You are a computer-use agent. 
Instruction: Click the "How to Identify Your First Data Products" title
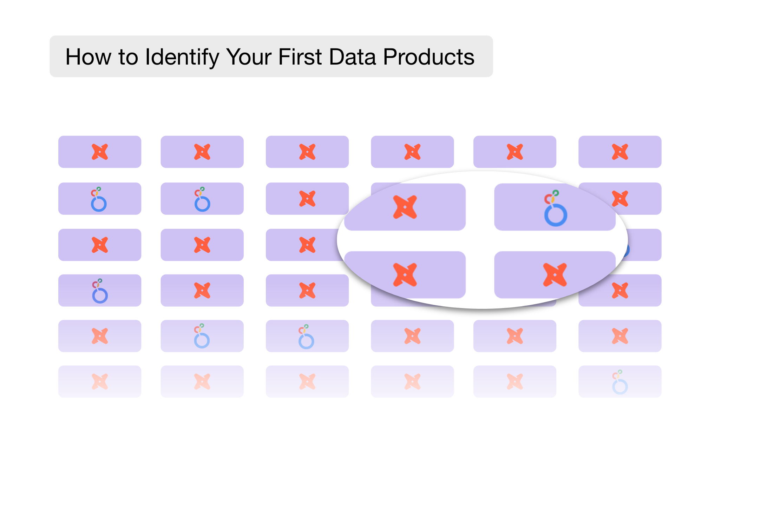point(270,56)
